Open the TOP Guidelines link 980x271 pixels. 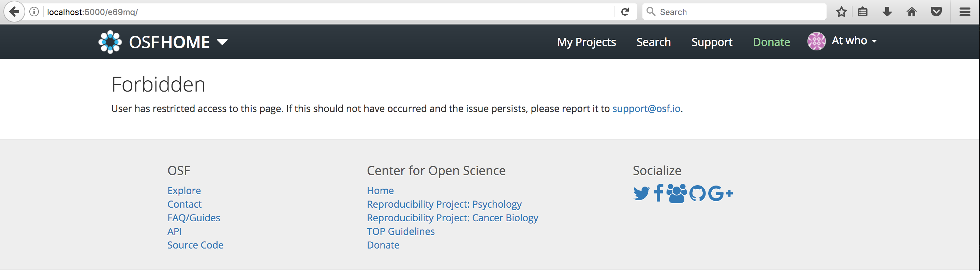401,232
